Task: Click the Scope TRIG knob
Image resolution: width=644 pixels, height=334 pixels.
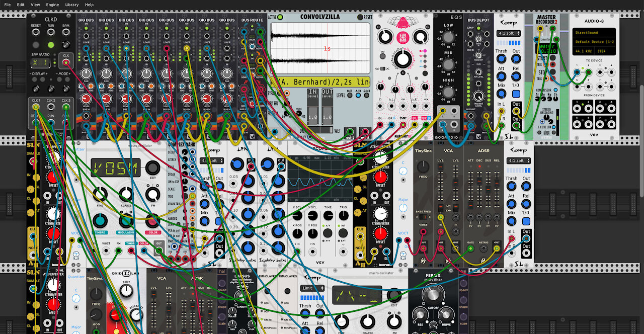Action: [344, 215]
